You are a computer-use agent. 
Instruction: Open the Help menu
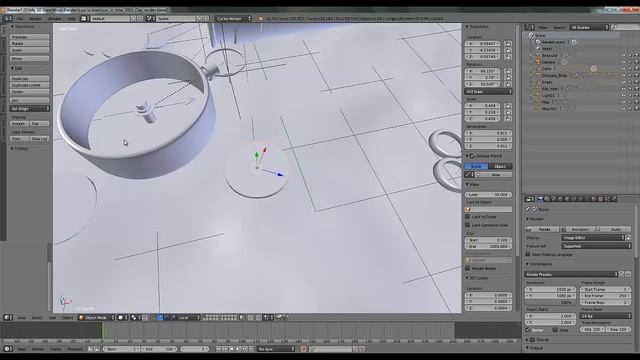pyautogui.click(x=71, y=19)
